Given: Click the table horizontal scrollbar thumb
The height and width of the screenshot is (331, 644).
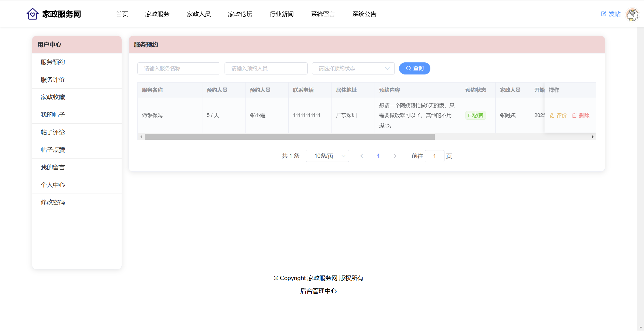Looking at the screenshot, I should (290, 137).
